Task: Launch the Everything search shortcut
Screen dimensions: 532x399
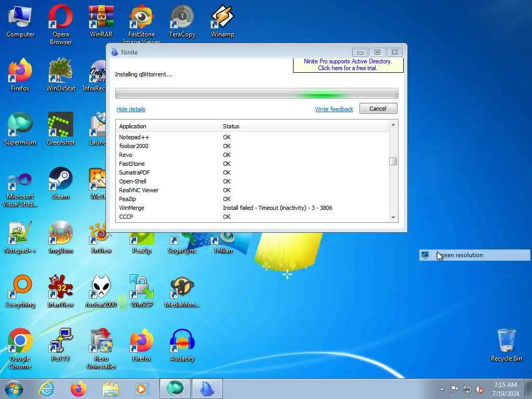Action: pos(20,291)
